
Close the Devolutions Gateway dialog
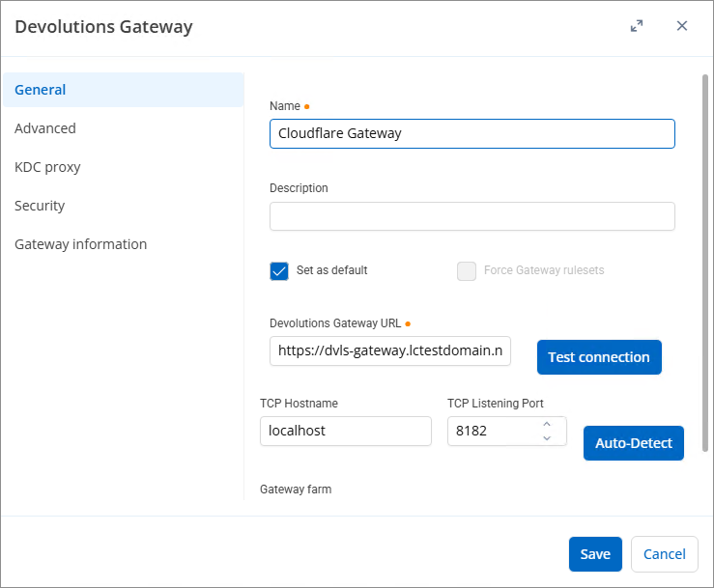(x=682, y=26)
